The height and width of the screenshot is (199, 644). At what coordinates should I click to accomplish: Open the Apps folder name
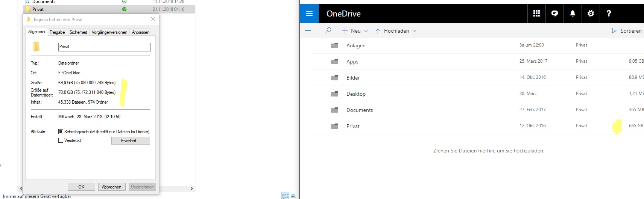pos(352,62)
